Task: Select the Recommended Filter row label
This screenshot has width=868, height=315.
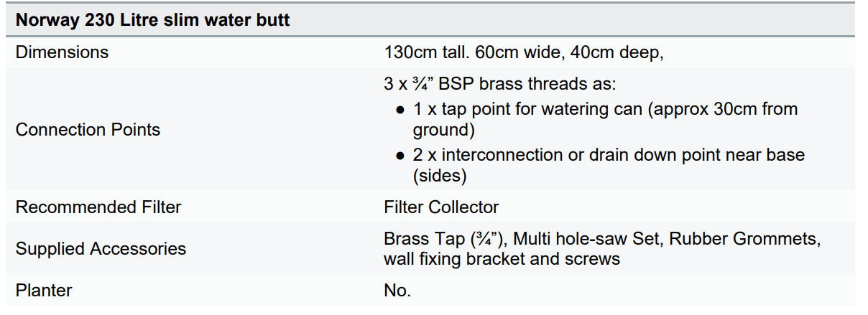Action: point(98,207)
